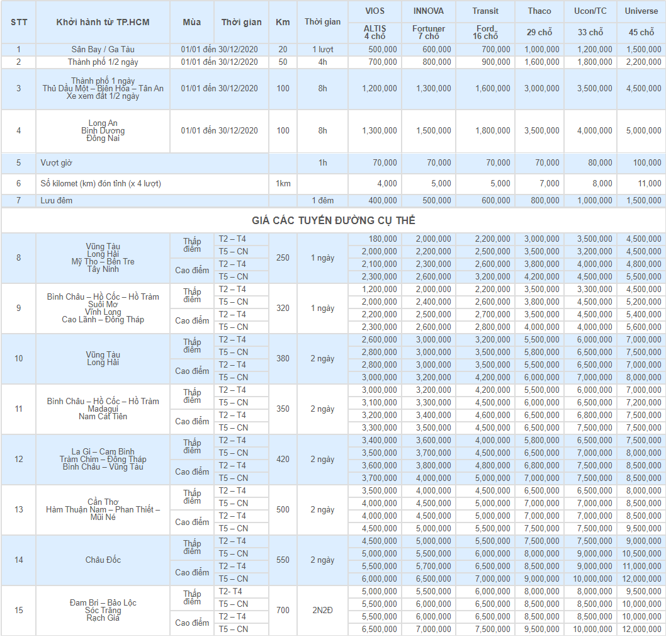
Task: Click the 'Vượt giờ' row label
Action: click(57, 163)
